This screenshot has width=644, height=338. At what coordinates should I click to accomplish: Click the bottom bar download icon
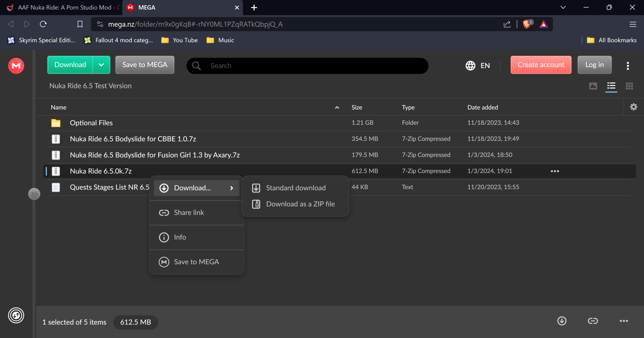point(562,321)
